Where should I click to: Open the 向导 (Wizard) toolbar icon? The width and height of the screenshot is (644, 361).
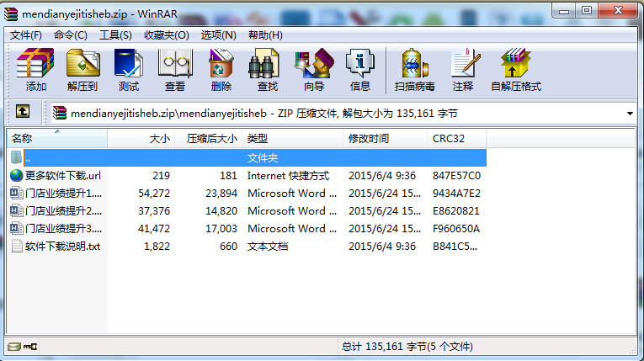[x=314, y=64]
